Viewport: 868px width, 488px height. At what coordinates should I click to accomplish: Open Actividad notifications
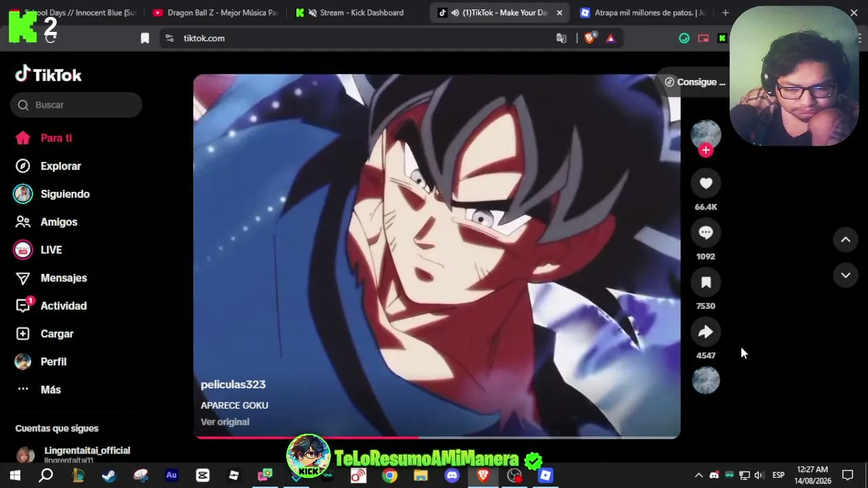point(51,306)
